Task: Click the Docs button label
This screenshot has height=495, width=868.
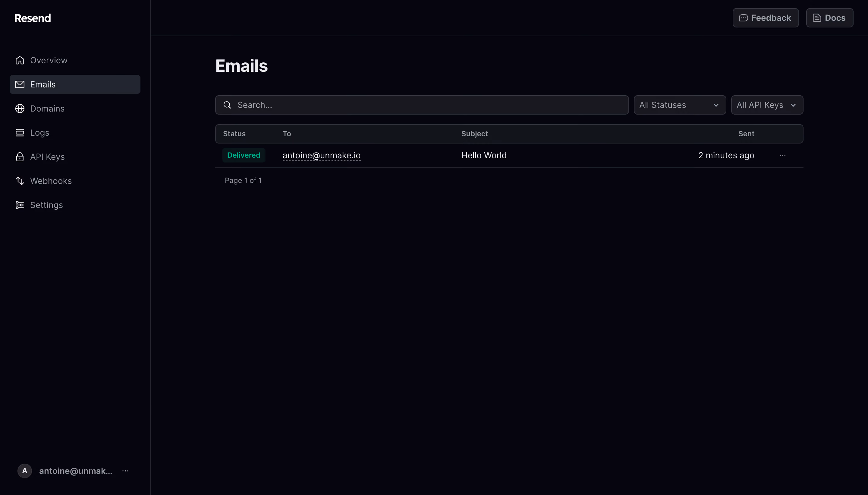Action: tap(835, 18)
